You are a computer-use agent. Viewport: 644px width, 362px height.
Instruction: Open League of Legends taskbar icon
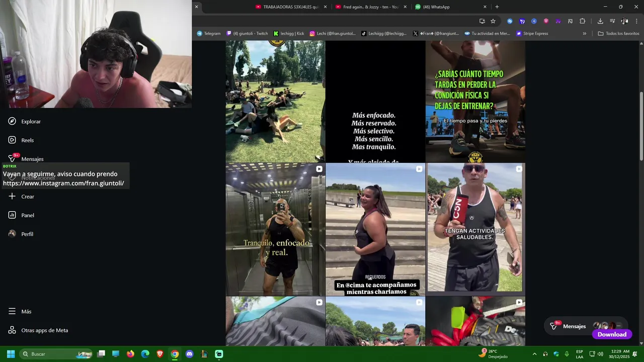204,354
